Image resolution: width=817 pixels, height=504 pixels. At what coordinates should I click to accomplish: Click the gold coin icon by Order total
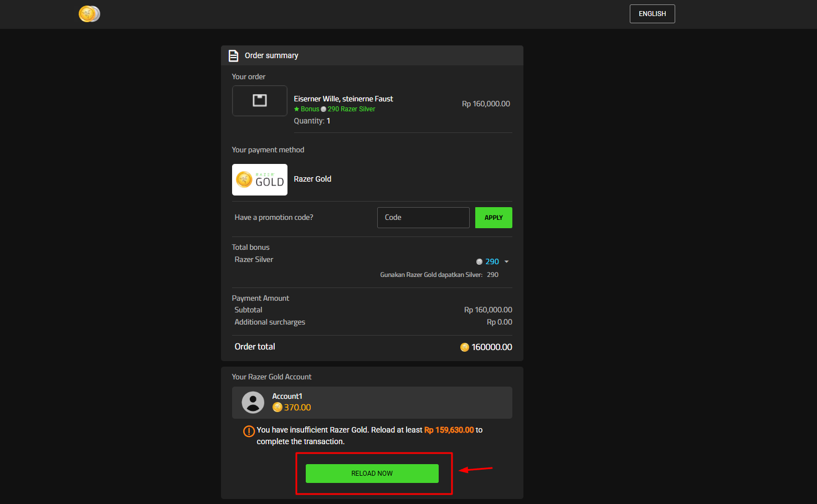click(465, 347)
